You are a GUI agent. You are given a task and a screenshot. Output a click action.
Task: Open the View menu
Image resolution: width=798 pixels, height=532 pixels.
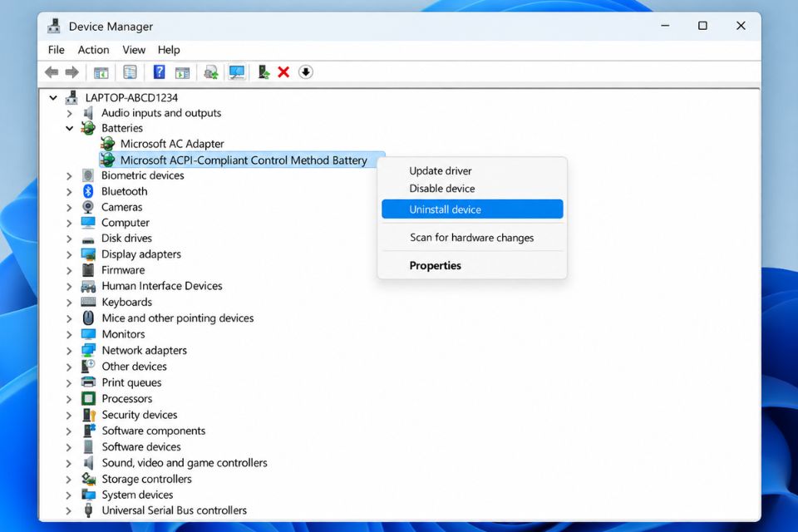[x=133, y=50]
